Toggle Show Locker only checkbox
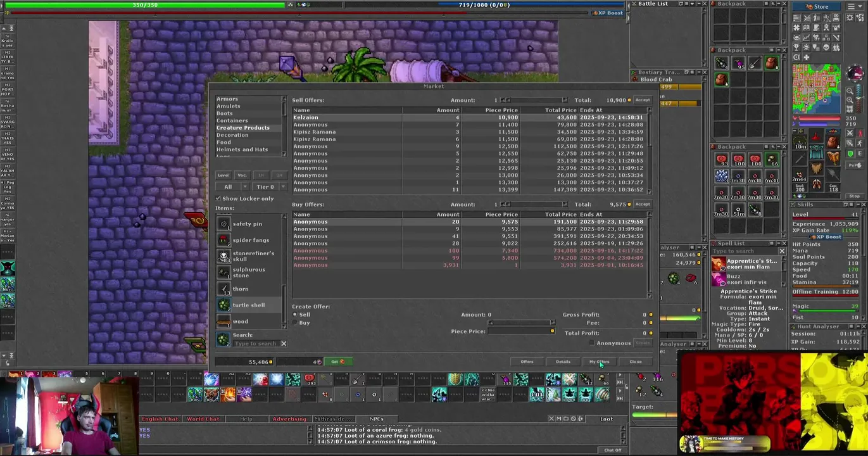 218,198
